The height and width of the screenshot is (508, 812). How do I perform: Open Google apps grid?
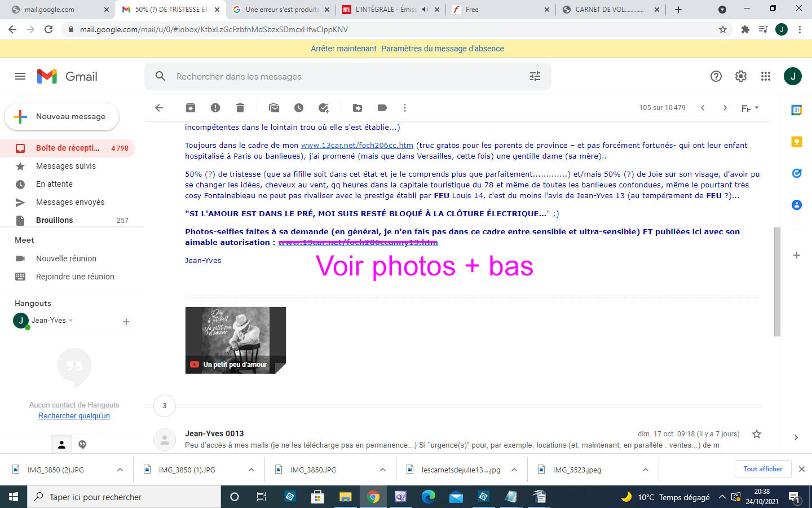pos(766,76)
